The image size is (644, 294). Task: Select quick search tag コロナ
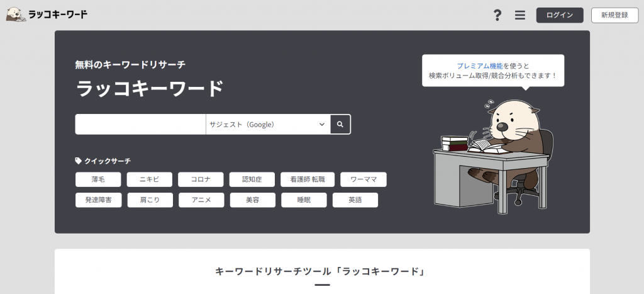click(201, 179)
